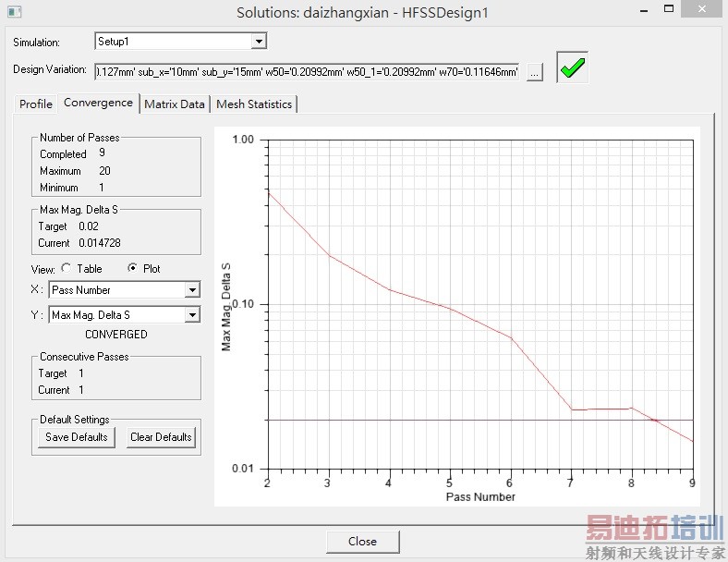Click the application icon in the title bar
The width and height of the screenshot is (728, 562).
15,12
